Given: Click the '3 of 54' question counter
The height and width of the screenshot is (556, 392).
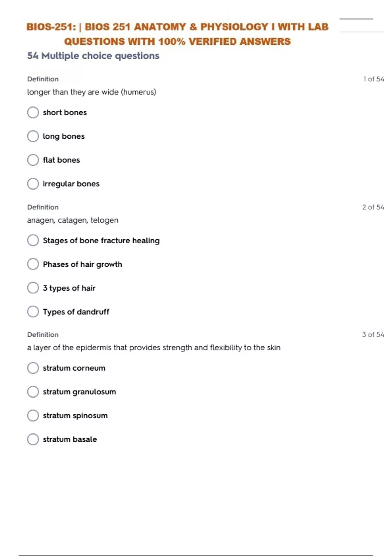Looking at the screenshot, I should [x=373, y=335].
